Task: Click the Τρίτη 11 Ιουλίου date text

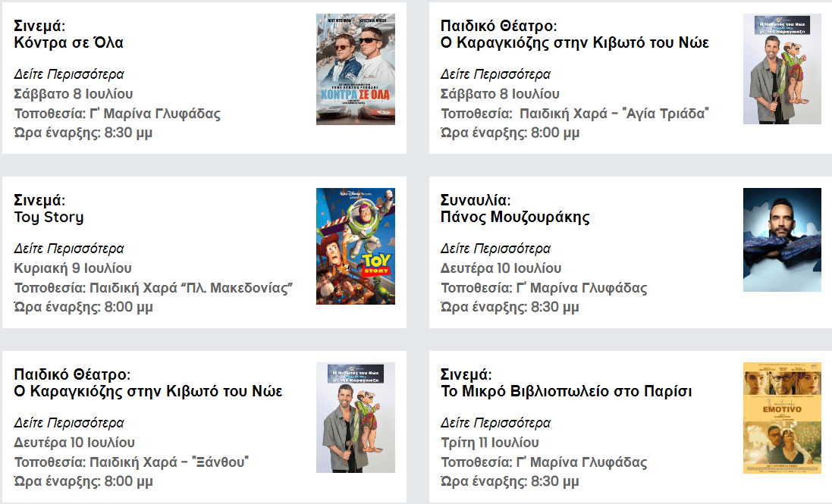Action: (490, 443)
